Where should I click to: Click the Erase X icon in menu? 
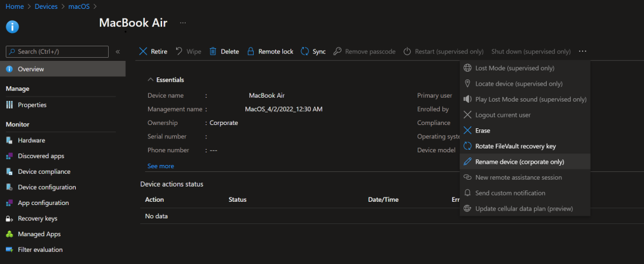pyautogui.click(x=467, y=130)
